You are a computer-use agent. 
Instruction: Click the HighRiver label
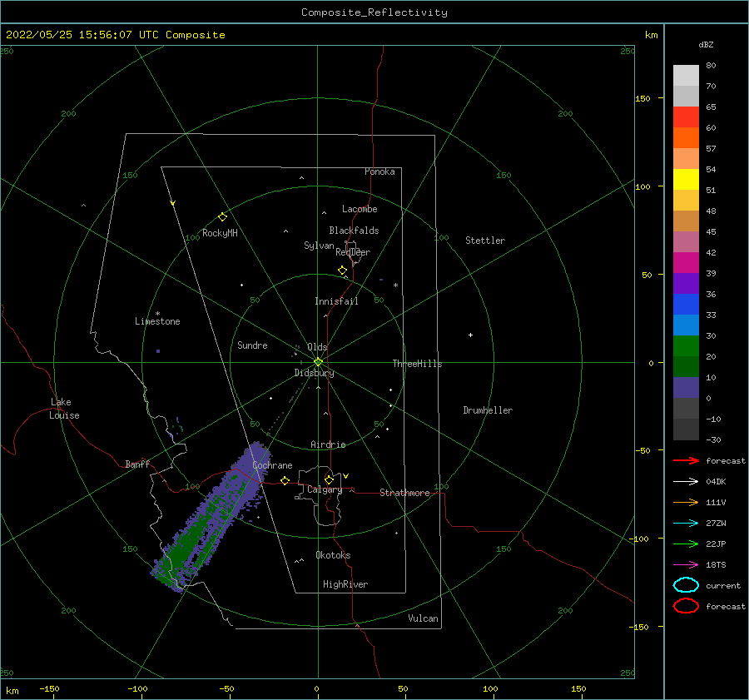(345, 584)
